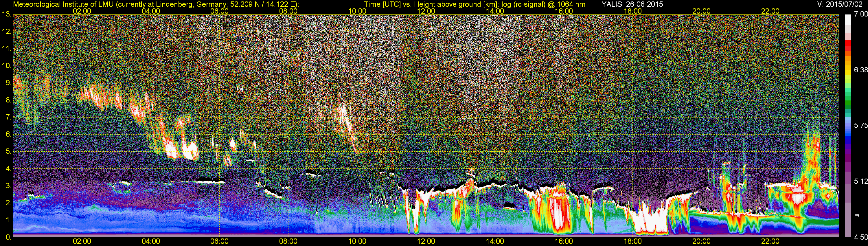Viewport: 868px width, 246px height.
Task: Click the 6 km height axis label
Action: tap(8, 135)
